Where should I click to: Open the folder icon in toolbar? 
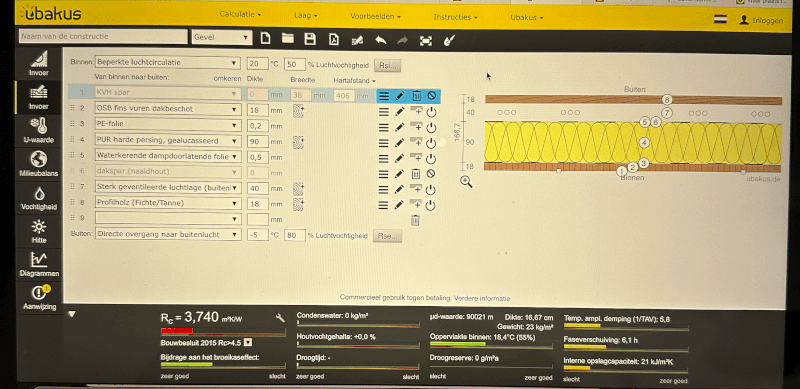(x=288, y=38)
